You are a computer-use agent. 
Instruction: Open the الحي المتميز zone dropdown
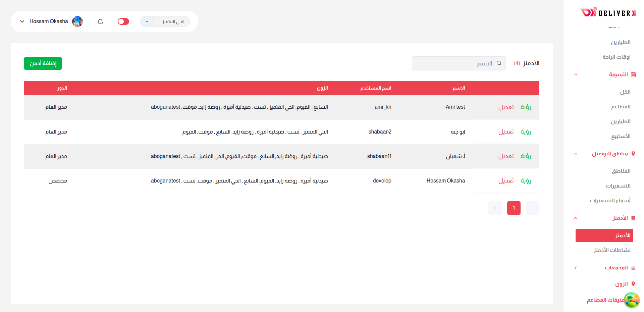165,21
